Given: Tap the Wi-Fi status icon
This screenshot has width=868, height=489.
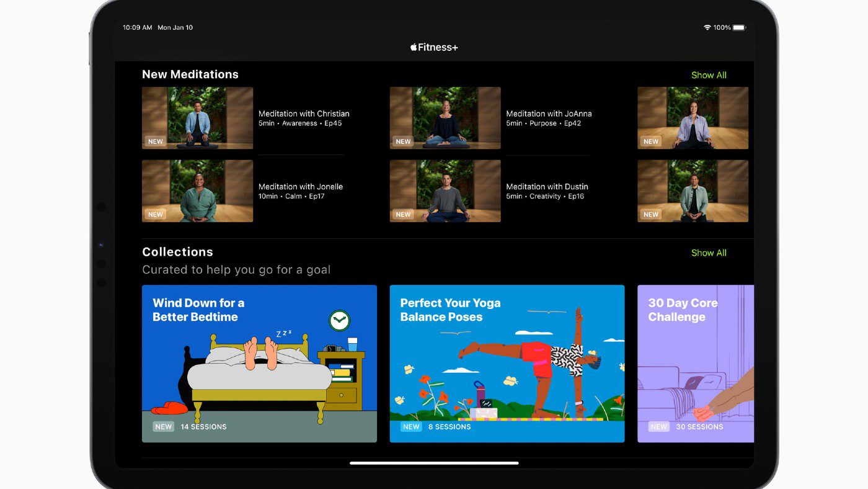Looking at the screenshot, I should coord(707,28).
